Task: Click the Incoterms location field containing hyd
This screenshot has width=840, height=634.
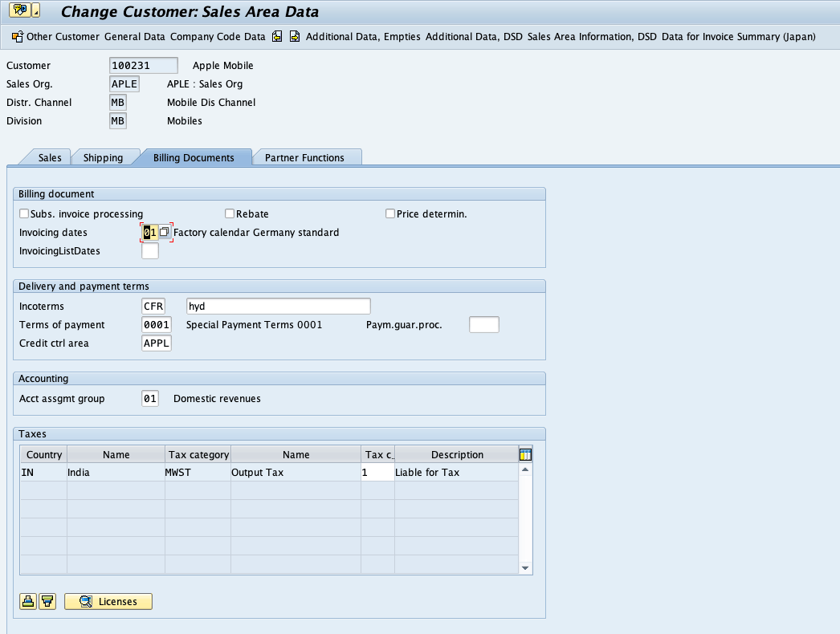Action: [279, 306]
